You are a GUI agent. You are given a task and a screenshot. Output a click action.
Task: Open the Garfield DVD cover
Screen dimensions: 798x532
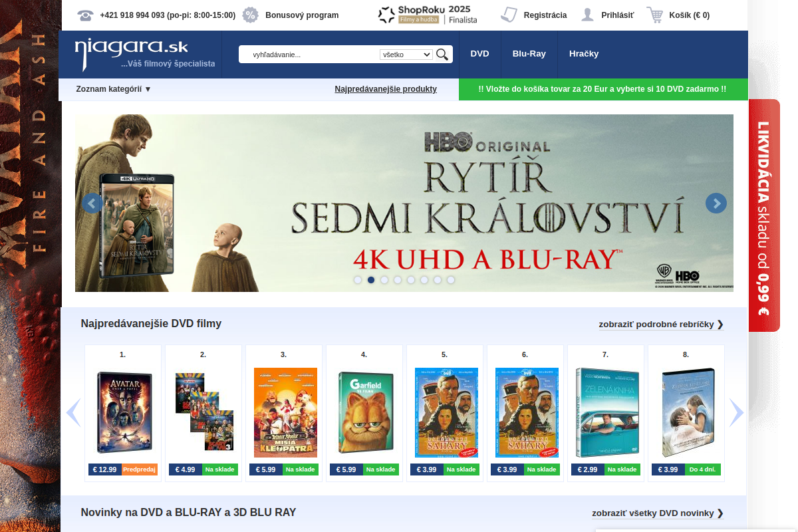pyautogui.click(x=366, y=412)
